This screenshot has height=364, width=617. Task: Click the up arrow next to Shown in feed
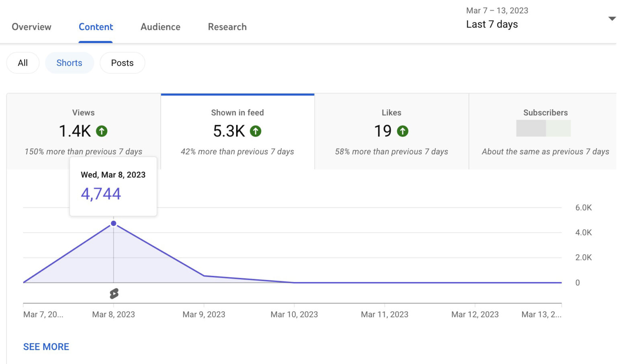[256, 131]
